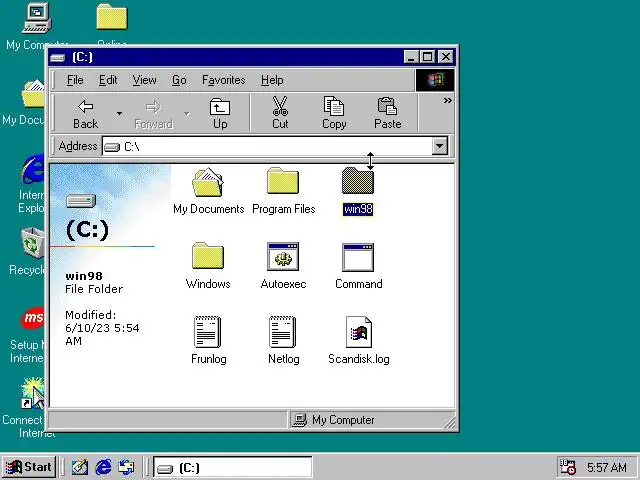The image size is (640, 480).
Task: Open the Help menu
Action: pos(272,80)
